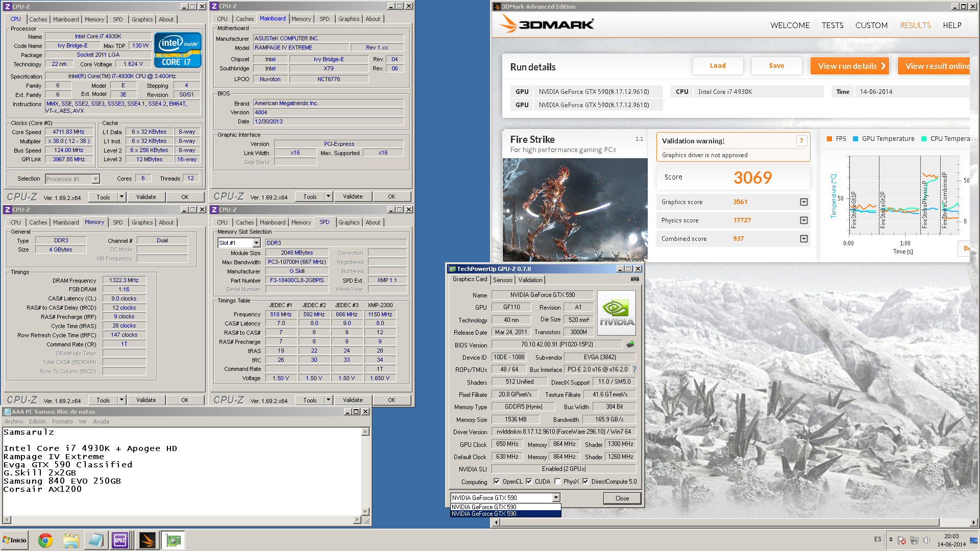Open the Caches tab in CPU-Z CPU window

[x=38, y=19]
